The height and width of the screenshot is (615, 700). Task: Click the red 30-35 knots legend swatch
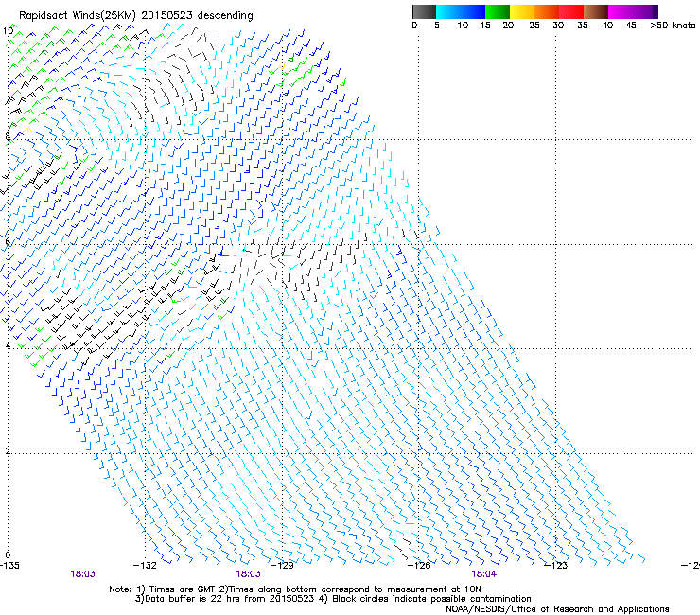pos(571,11)
